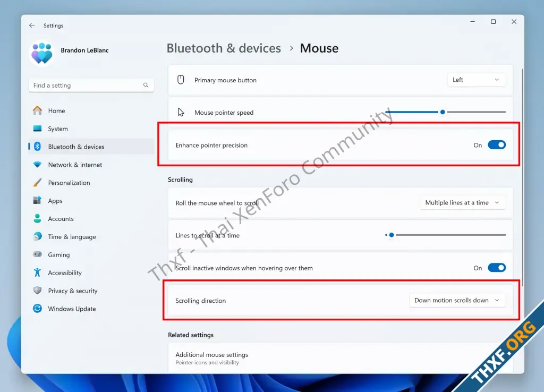This screenshot has width=544, height=392.
Task: Click the Primary mouse button label
Action: click(225, 80)
